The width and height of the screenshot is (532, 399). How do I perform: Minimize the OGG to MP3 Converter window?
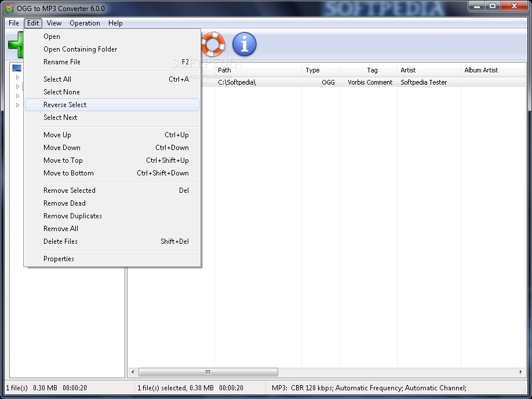[477, 6]
